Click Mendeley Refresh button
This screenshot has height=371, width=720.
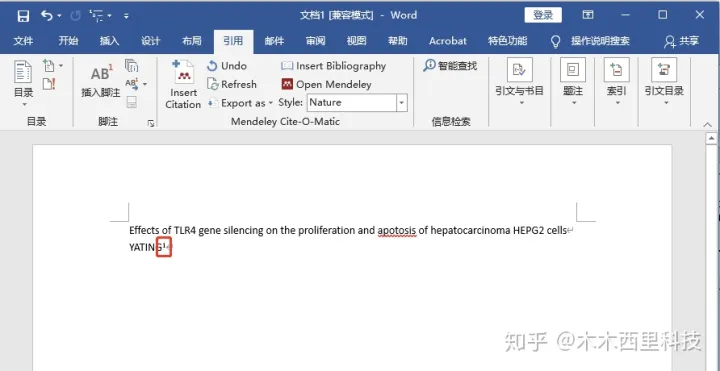point(232,84)
